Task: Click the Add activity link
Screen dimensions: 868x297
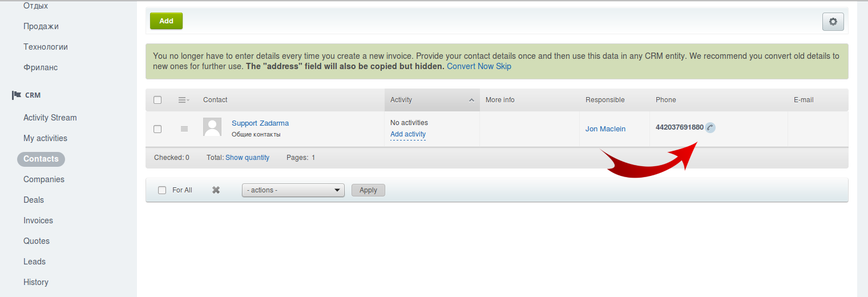Action: click(408, 134)
